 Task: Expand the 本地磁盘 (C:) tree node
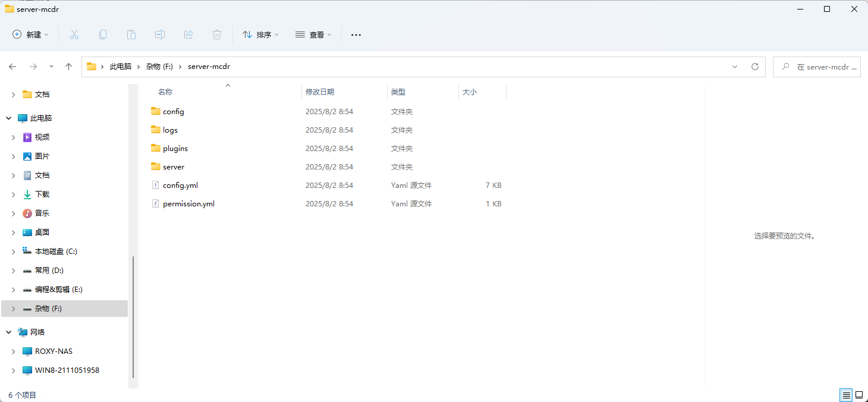14,252
